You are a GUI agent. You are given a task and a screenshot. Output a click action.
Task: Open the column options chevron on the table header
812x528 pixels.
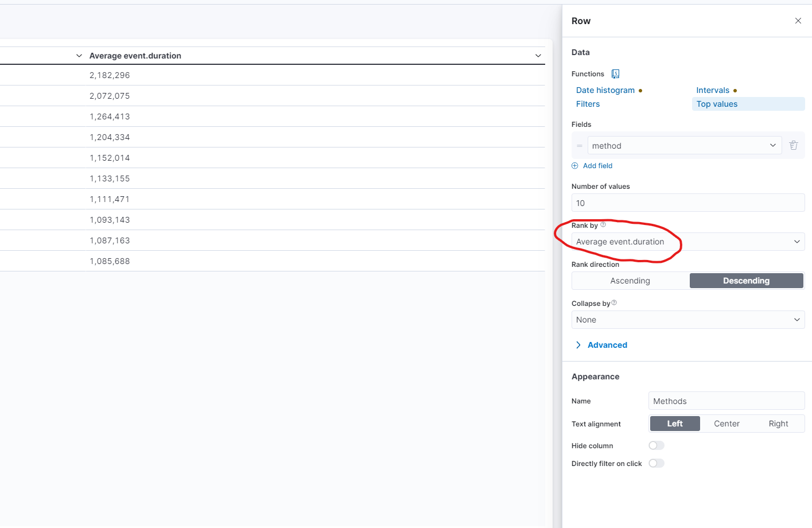(538, 55)
